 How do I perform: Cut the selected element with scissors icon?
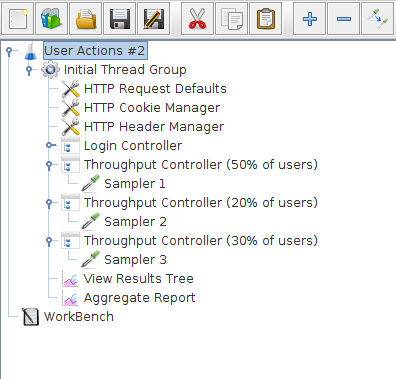[x=197, y=18]
